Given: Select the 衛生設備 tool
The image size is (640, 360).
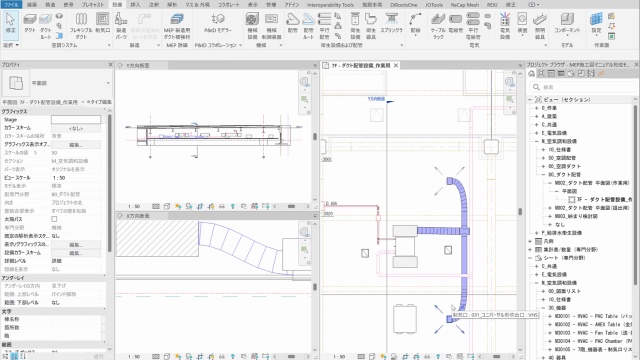Looking at the screenshot, I should click(x=355, y=26).
